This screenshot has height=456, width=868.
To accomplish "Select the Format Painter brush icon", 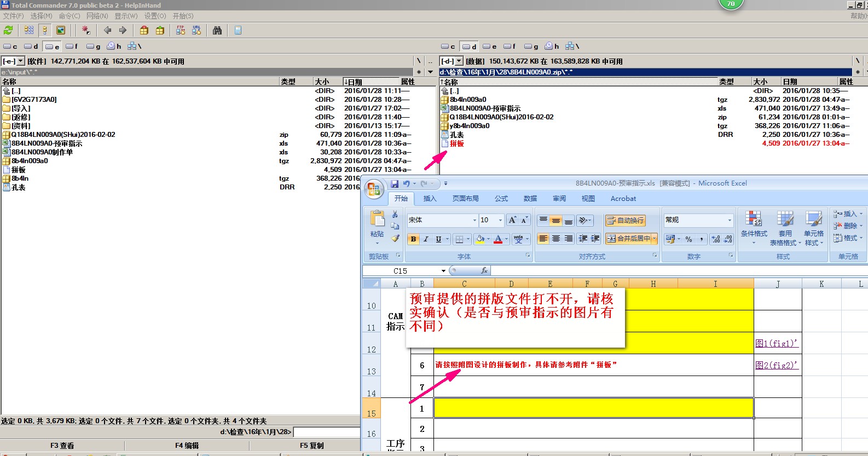I will point(395,238).
